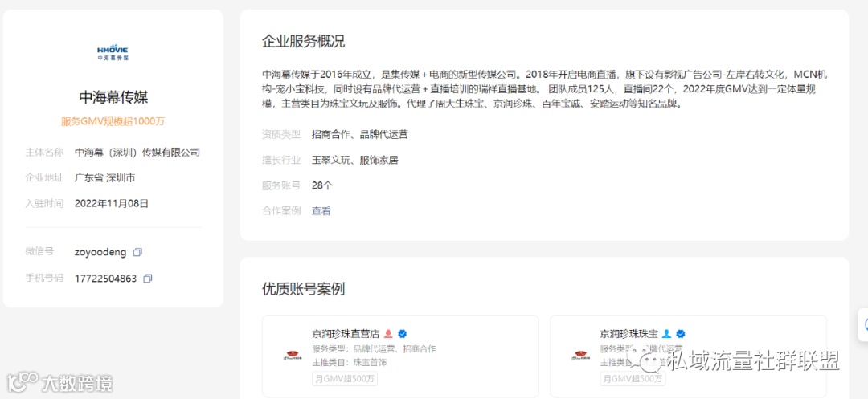Screen dimensions: 868x399
Task: Click the 28个 service accounts value
Action: (322, 185)
